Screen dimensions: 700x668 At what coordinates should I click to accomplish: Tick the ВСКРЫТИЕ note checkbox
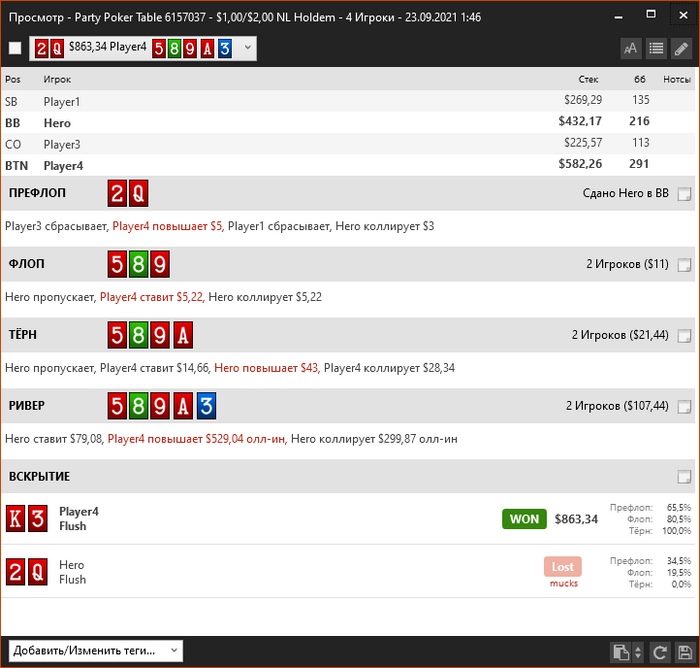[x=684, y=476]
